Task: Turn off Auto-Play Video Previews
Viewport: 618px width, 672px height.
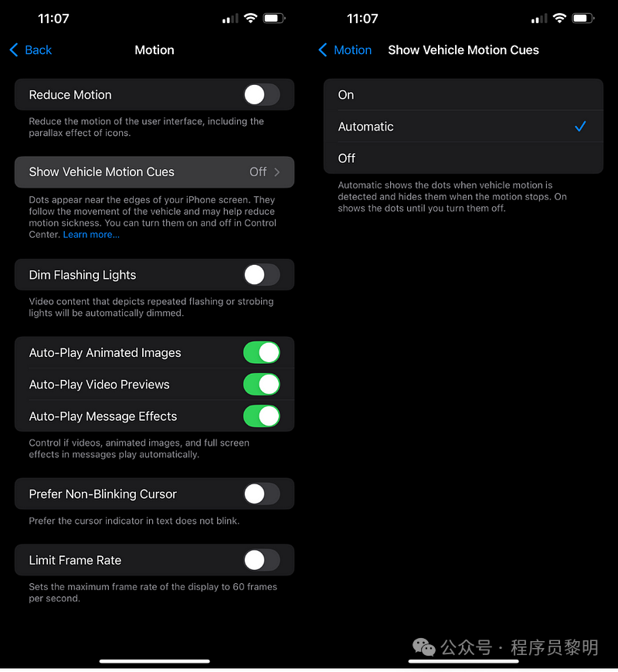Action: [261, 385]
